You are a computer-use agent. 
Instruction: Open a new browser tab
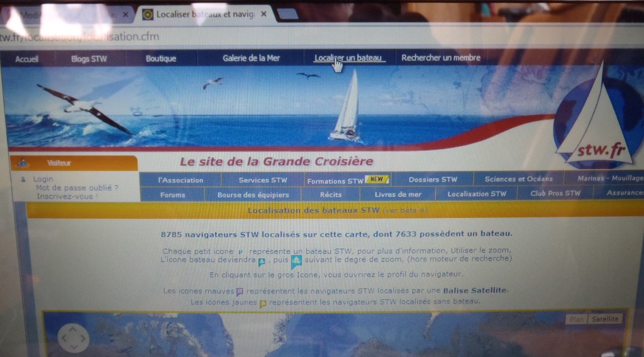(x=287, y=14)
